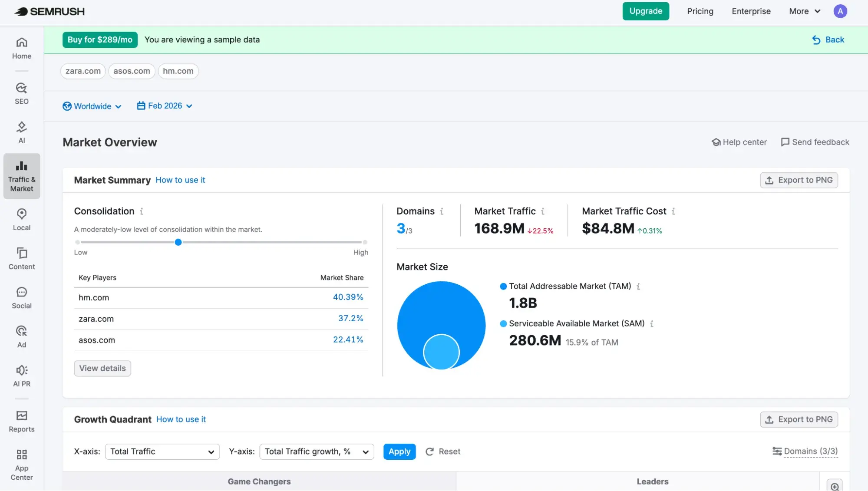Screen dimensions: 868x491
Task: Open the Market Summary How to use it link
Action: coord(180,180)
